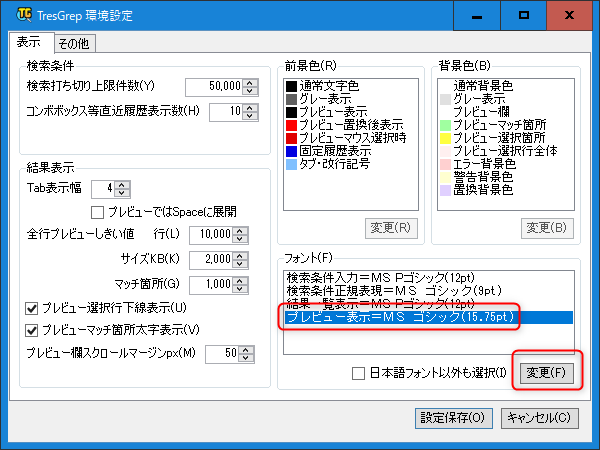Select 通常文字色 black foreground swatch

[291, 87]
